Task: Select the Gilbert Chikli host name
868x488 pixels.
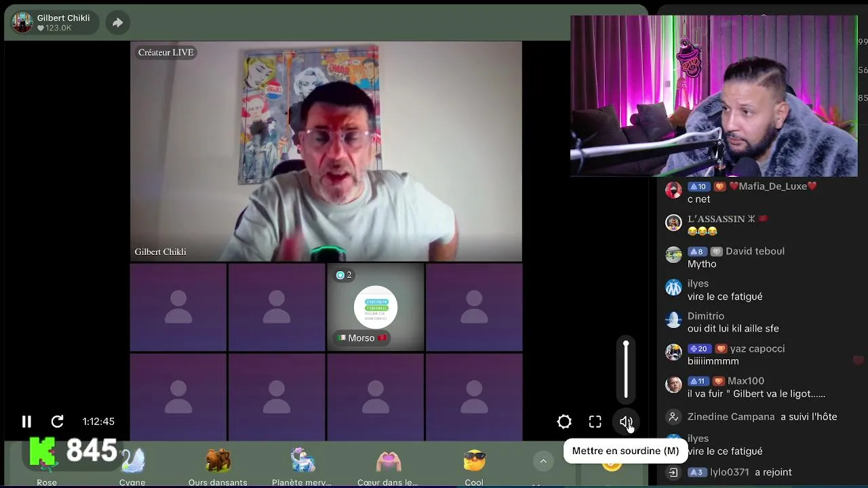Action: 63,18
